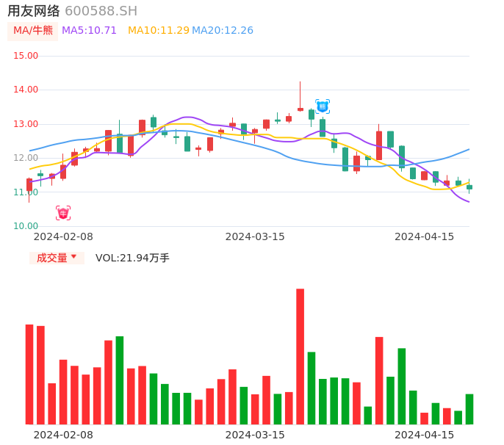This screenshot has height=445, width=504.
Task: Select the MA/牛熊 indicator tab
Action: pyautogui.click(x=33, y=31)
